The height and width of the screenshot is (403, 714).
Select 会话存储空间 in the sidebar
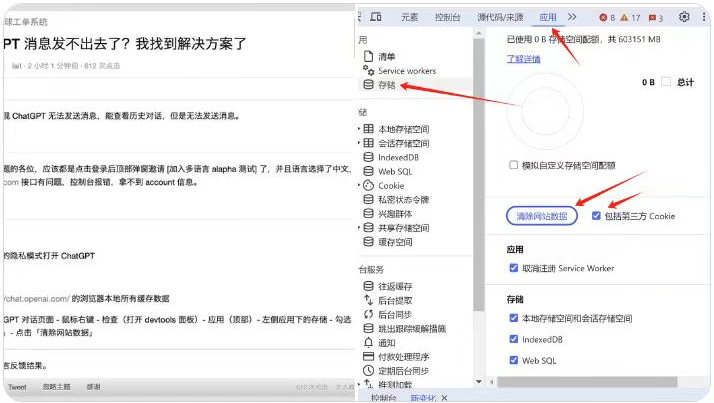click(403, 143)
